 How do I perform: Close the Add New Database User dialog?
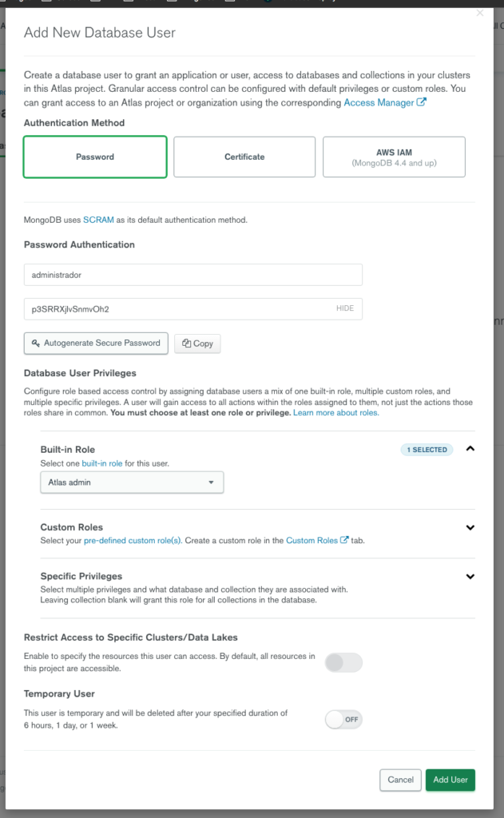click(480, 13)
